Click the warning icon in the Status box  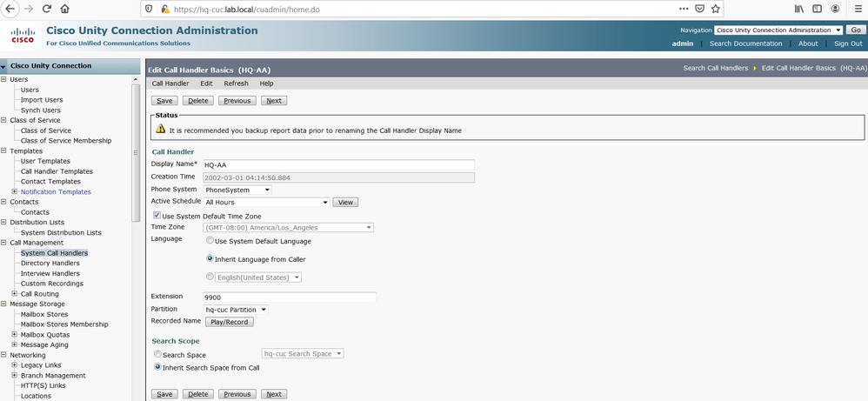(x=161, y=129)
